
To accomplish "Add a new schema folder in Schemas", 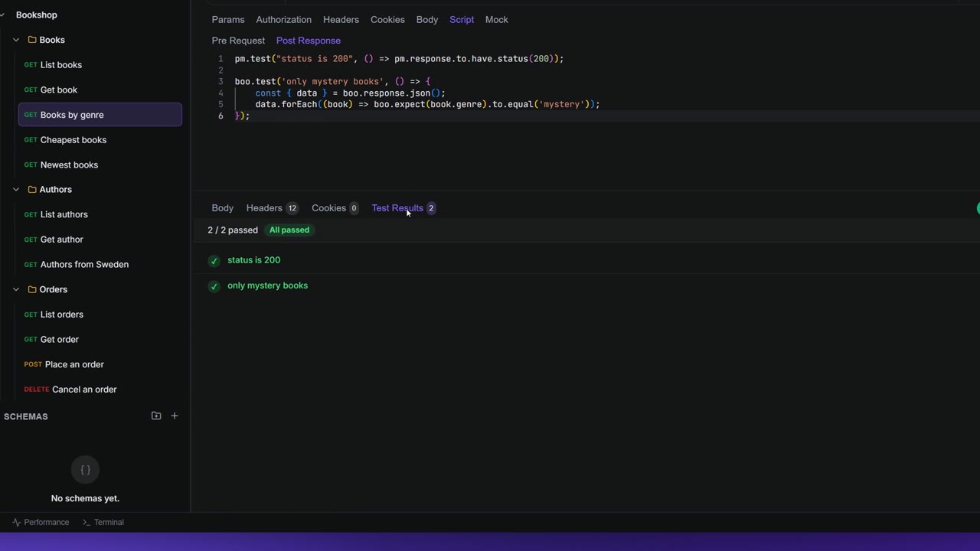I will pyautogui.click(x=156, y=416).
